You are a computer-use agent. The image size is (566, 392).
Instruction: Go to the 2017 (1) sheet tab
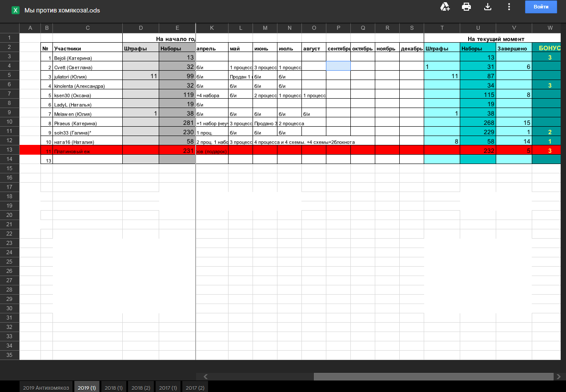tap(168, 388)
